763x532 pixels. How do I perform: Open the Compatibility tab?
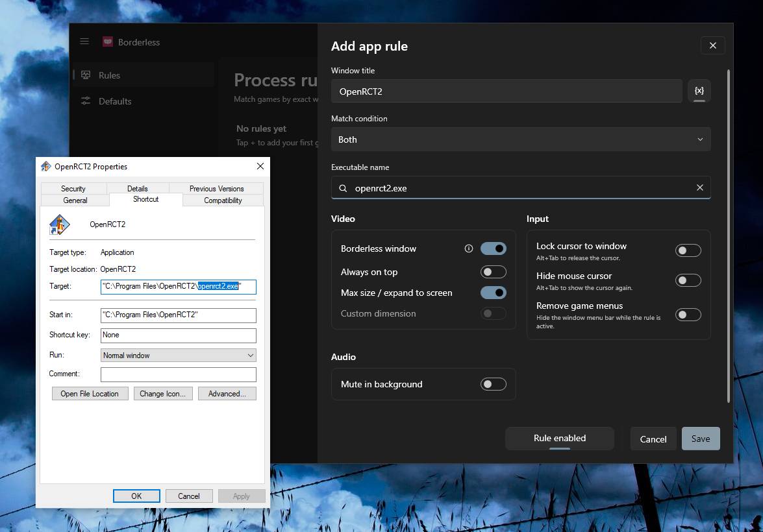(x=223, y=200)
